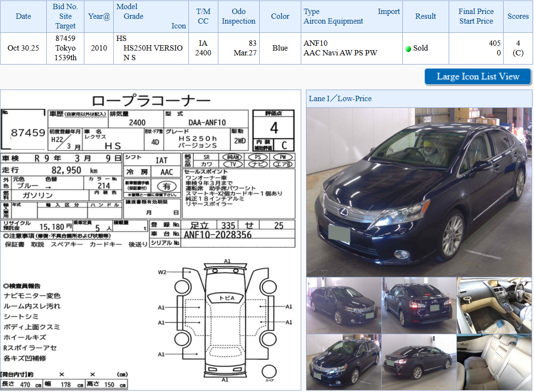
Task: Open the main front-view car photo
Action: 418,192
